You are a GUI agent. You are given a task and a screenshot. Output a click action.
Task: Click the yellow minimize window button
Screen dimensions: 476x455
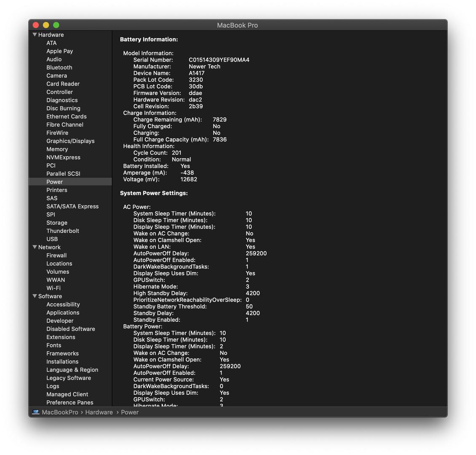tap(46, 25)
